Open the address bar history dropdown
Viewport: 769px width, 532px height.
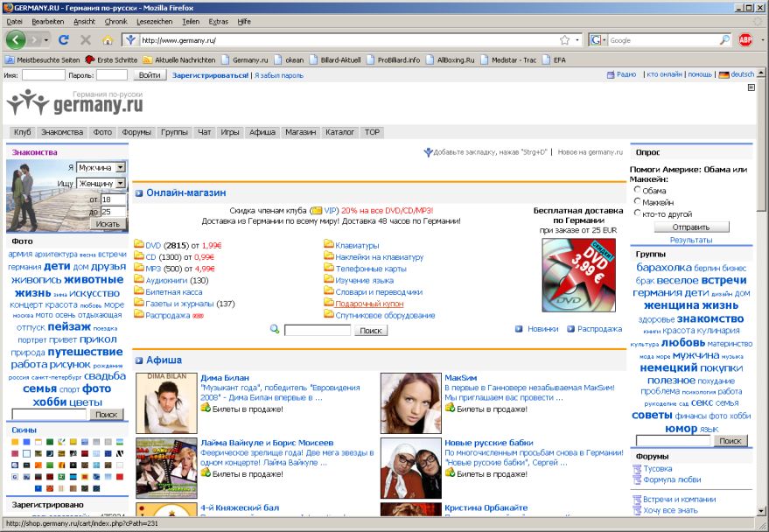577,40
